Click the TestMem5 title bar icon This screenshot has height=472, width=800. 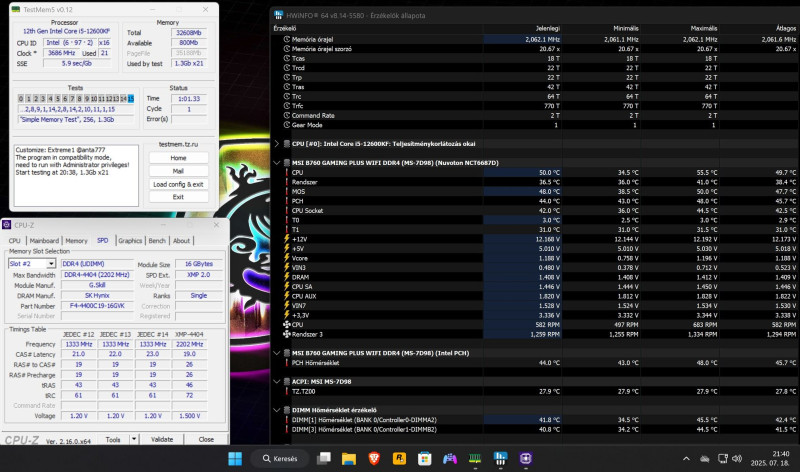[16, 10]
